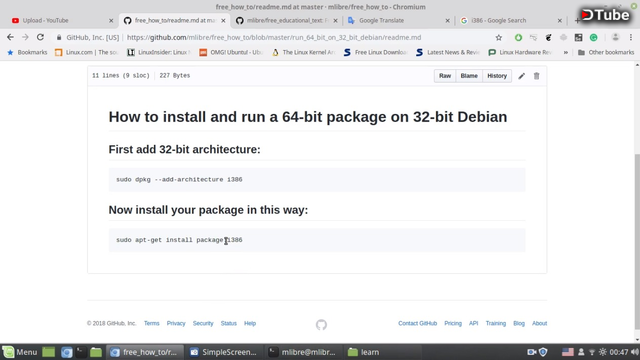Viewport: 640px width, 360px height.
Task: Open the About footer link
Action: [x=539, y=323]
